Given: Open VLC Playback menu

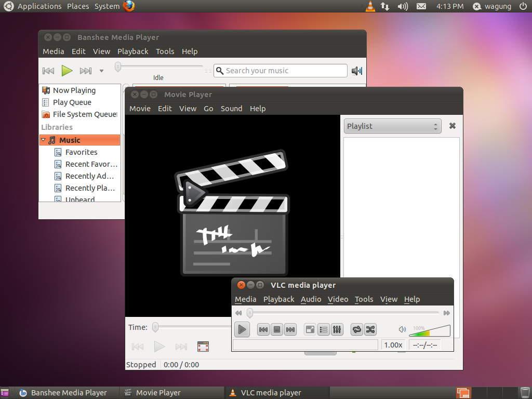Looking at the screenshot, I should click(x=279, y=299).
